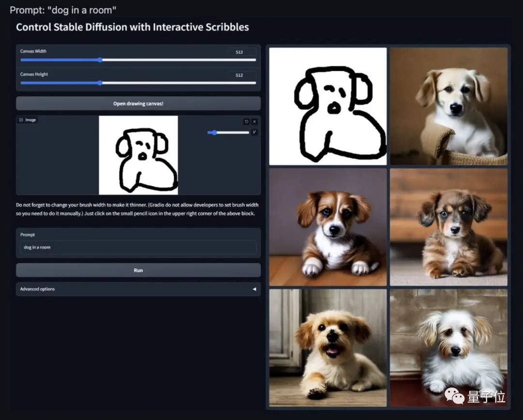This screenshot has width=523, height=420.
Task: Click the Open drawing canvas! button
Action: pos(138,103)
